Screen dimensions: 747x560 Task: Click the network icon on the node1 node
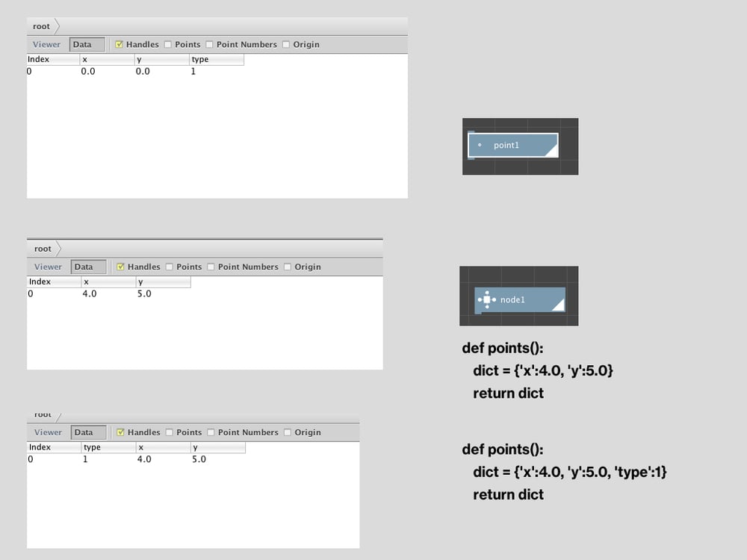[487, 299]
